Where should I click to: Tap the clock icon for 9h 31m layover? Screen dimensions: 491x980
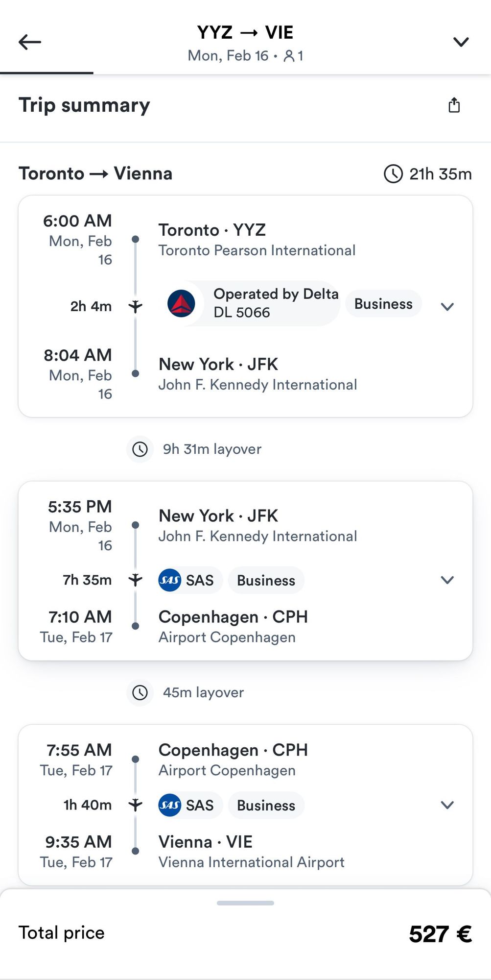pyautogui.click(x=140, y=449)
